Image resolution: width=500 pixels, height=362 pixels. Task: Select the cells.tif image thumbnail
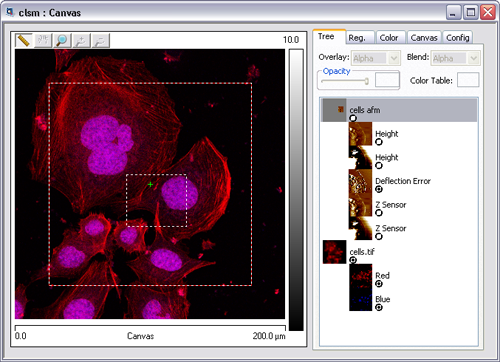335,252
